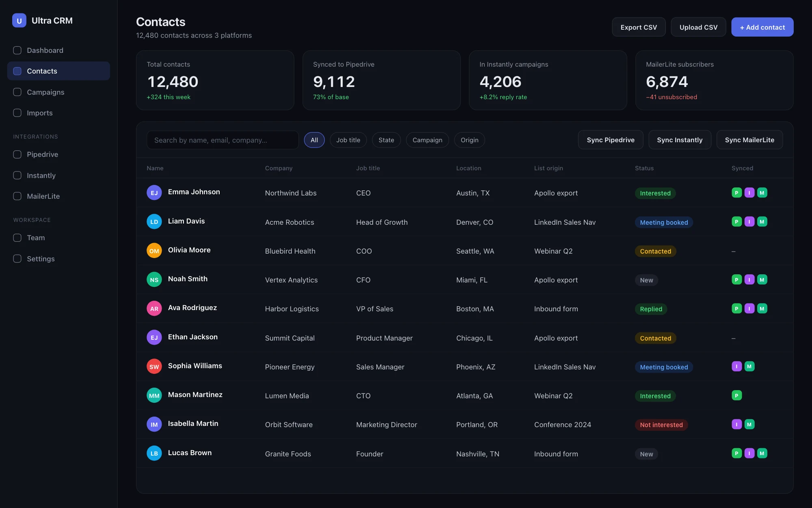Toggle the Campaign filter chip
The height and width of the screenshot is (508, 812).
coord(428,140)
